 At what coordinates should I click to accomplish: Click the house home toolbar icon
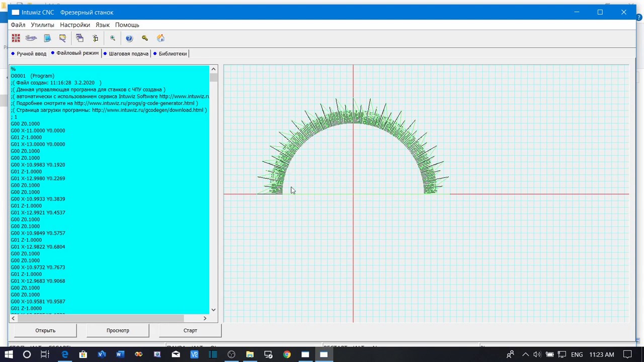pos(161,38)
